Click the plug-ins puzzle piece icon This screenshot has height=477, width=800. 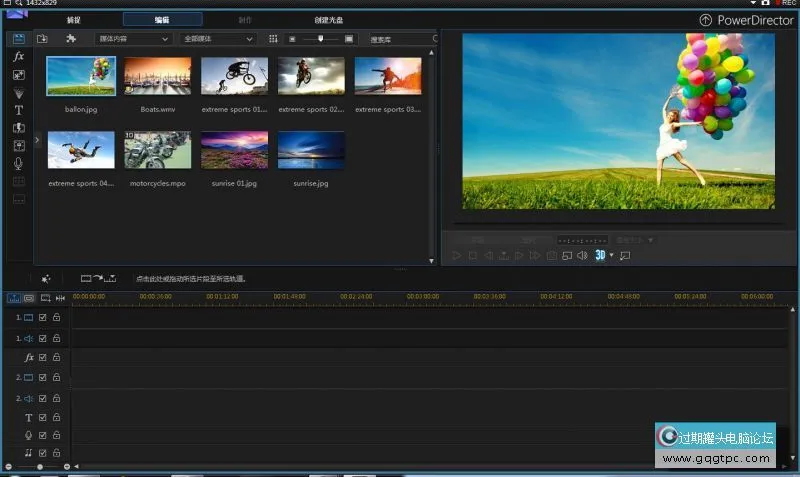pos(71,39)
